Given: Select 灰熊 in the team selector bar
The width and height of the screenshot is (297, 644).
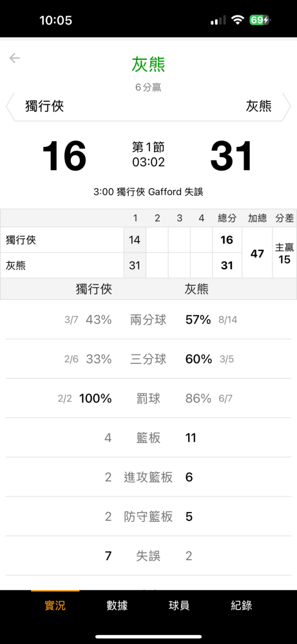Looking at the screenshot, I should coord(259,106).
